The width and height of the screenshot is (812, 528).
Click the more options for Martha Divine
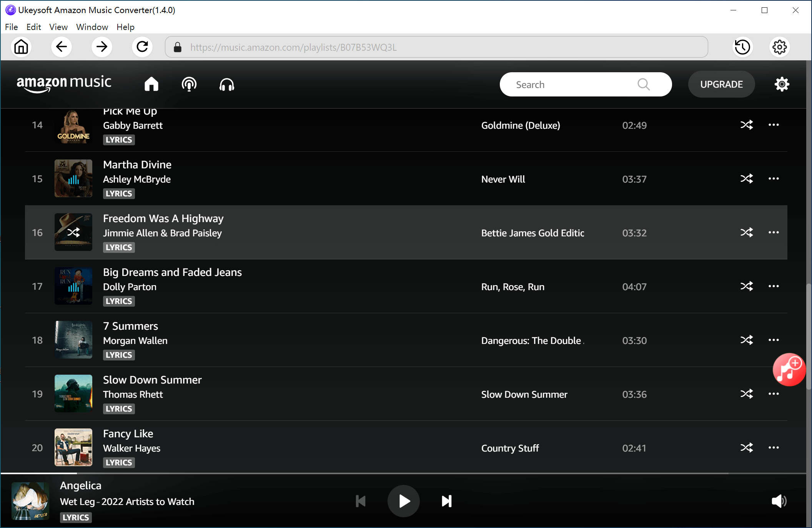point(774,179)
